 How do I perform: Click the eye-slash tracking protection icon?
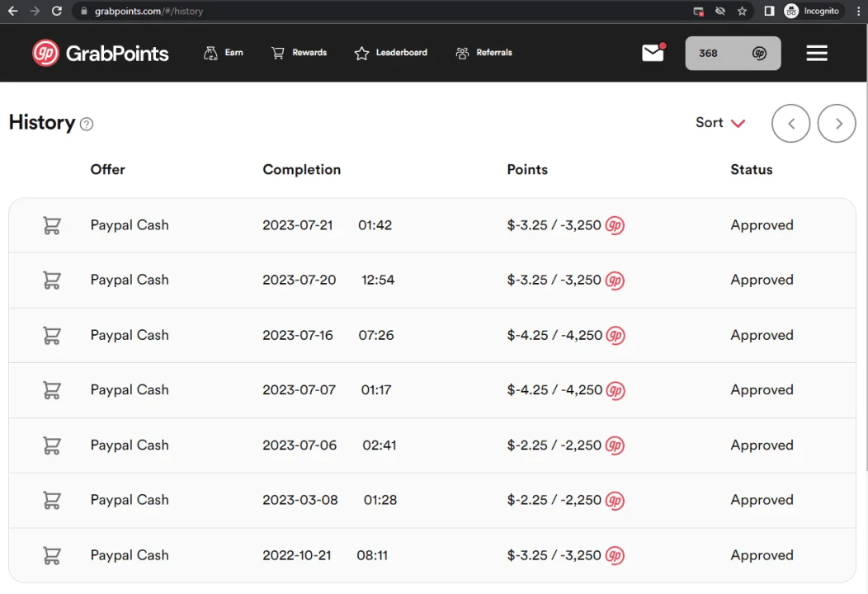(x=719, y=11)
